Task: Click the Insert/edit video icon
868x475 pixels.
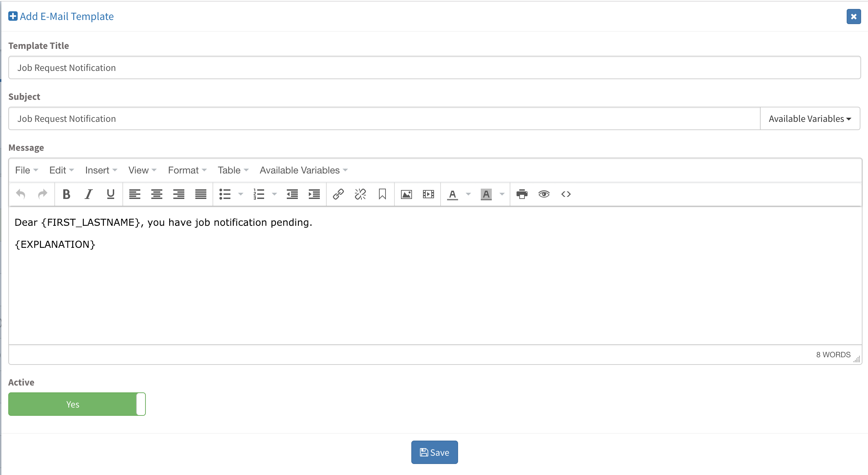Action: (428, 194)
